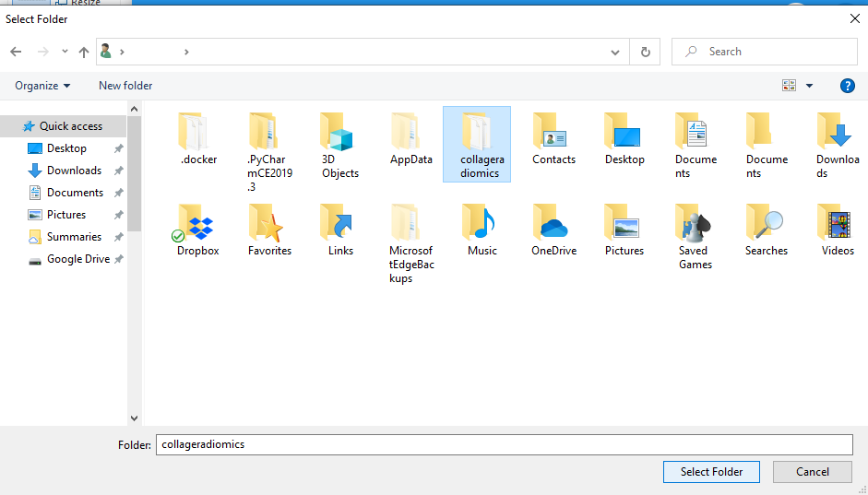This screenshot has width=868, height=495.
Task: Select the Videos folder icon
Action: (x=837, y=224)
